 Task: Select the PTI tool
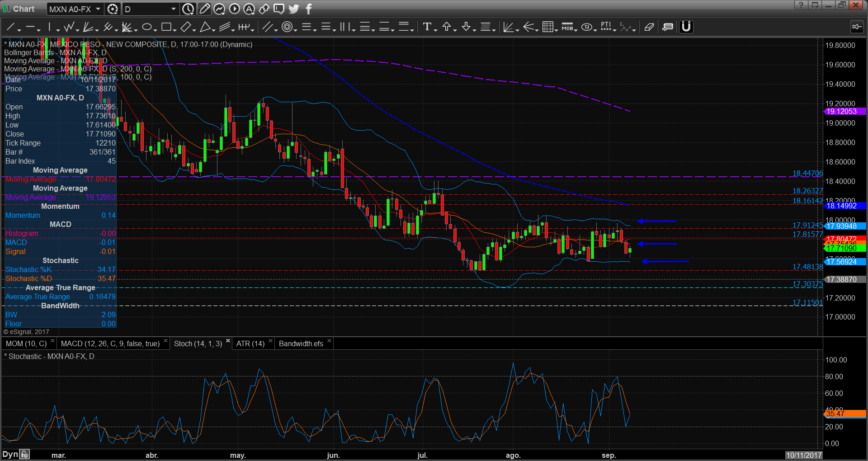click(x=606, y=27)
